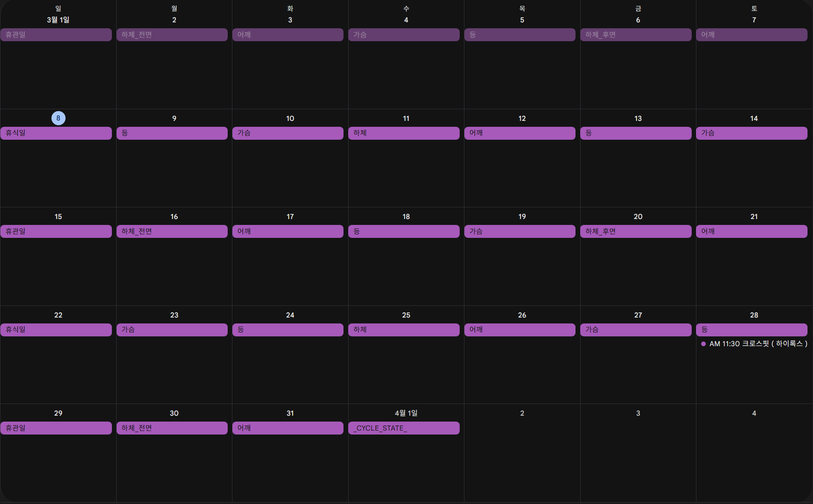Click the 3월 1일 date label
813x504 pixels.
58,20
